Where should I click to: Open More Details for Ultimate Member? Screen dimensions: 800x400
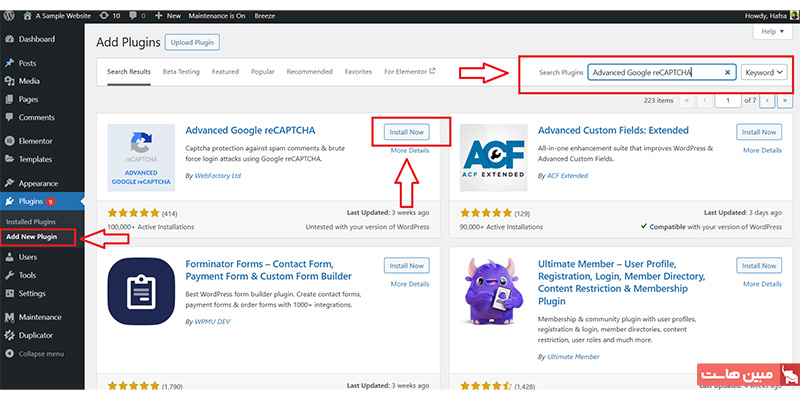coord(762,284)
